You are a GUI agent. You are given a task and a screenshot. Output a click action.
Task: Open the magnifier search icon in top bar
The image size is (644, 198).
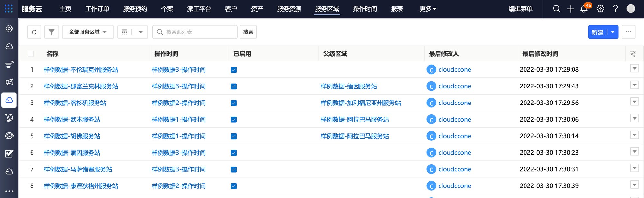tap(556, 9)
